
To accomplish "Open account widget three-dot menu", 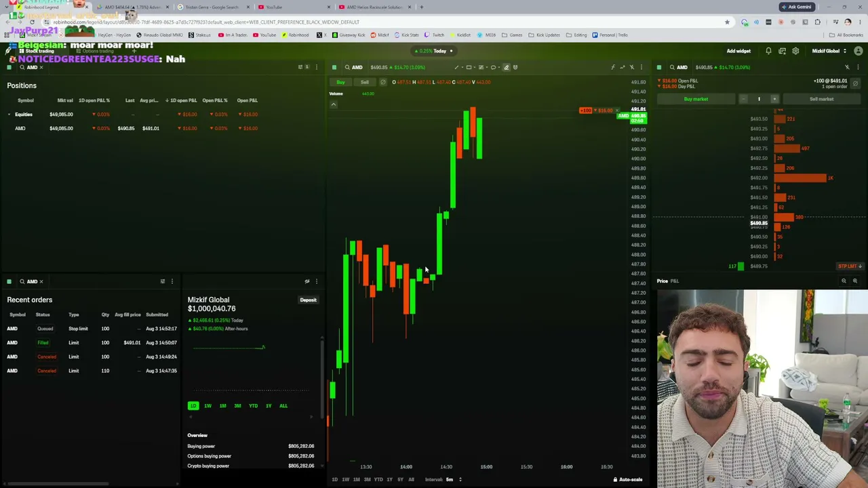I will click(316, 281).
